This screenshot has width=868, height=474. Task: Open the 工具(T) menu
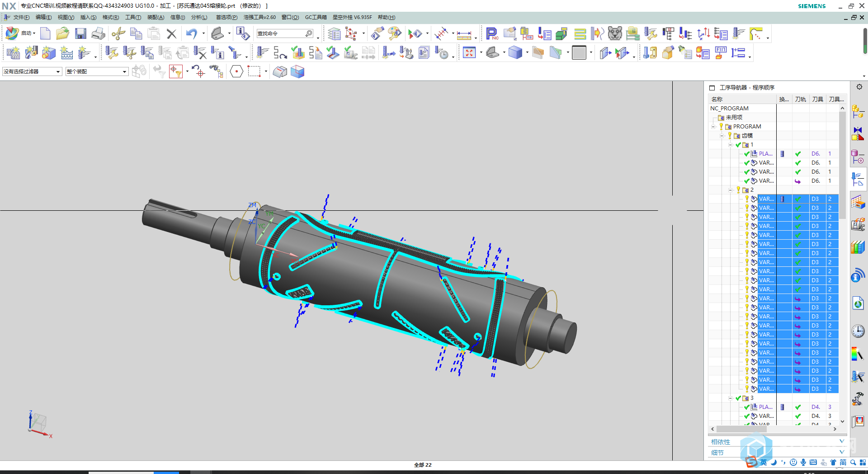(133, 17)
